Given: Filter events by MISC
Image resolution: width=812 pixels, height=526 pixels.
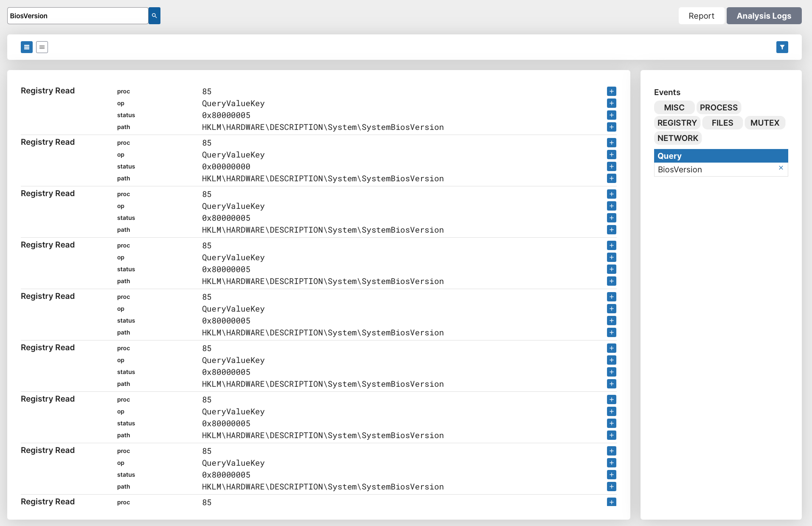Looking at the screenshot, I should coord(674,107).
